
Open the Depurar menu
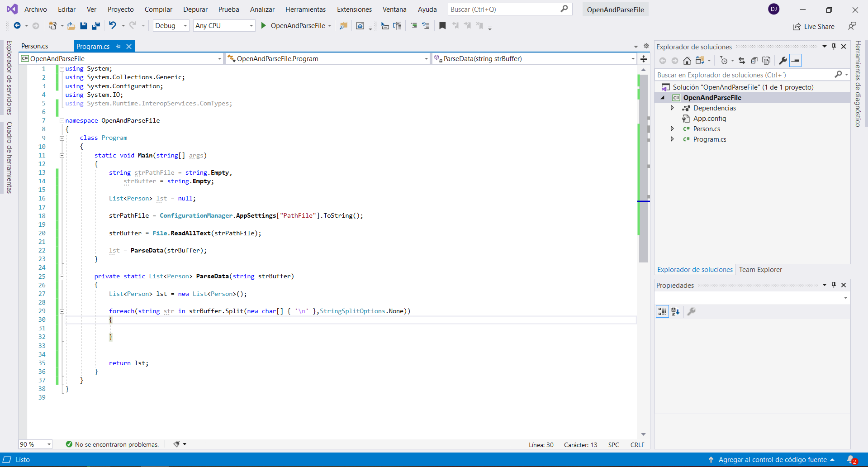pos(195,10)
